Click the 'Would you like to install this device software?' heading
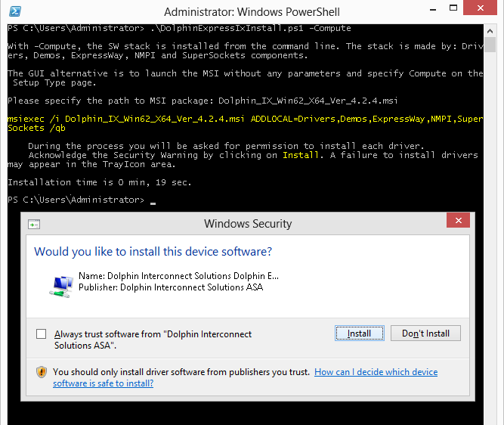Image resolution: width=504 pixels, height=425 pixels. (x=153, y=251)
